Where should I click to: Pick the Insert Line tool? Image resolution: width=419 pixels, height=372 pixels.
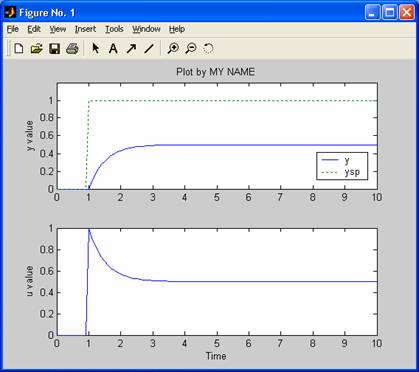click(x=149, y=49)
